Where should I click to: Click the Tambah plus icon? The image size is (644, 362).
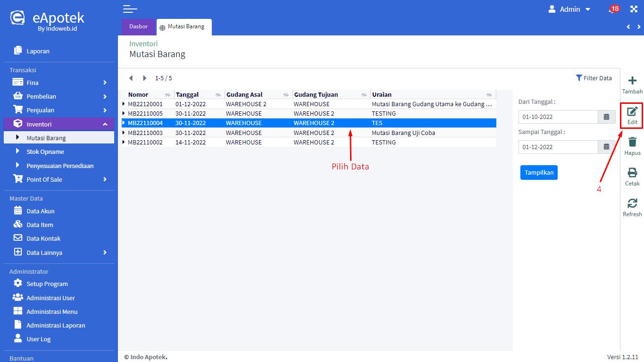(x=632, y=81)
